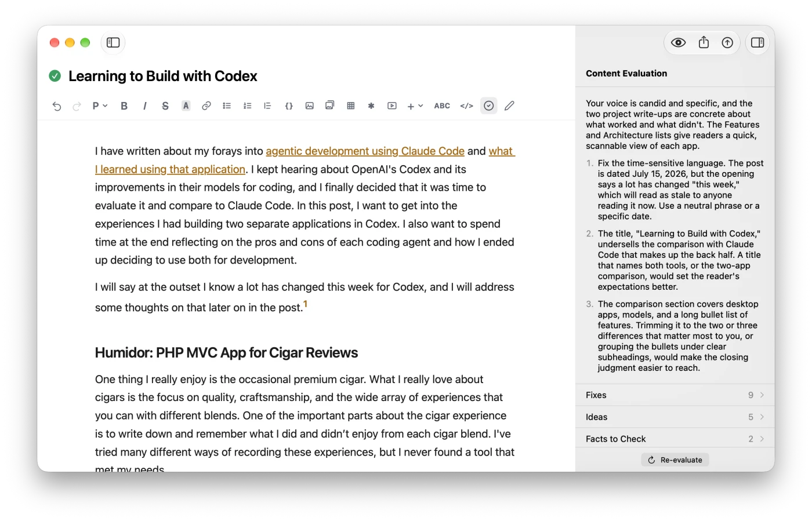
Task: Insert a table
Action: [351, 106]
